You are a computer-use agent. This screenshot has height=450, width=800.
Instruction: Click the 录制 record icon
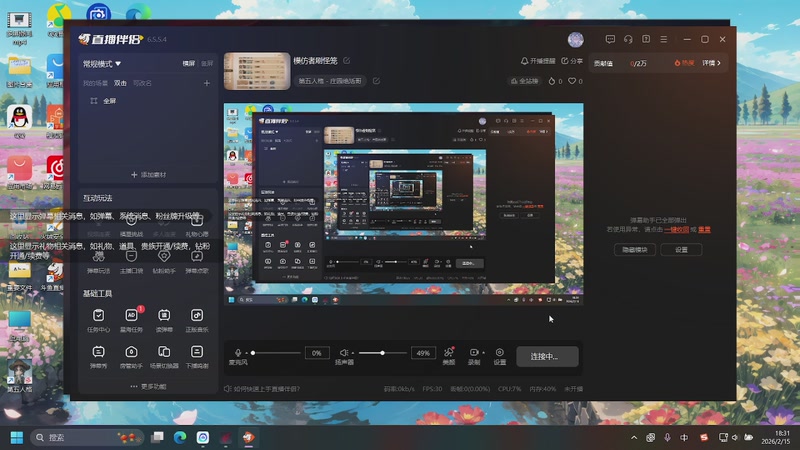pos(473,356)
